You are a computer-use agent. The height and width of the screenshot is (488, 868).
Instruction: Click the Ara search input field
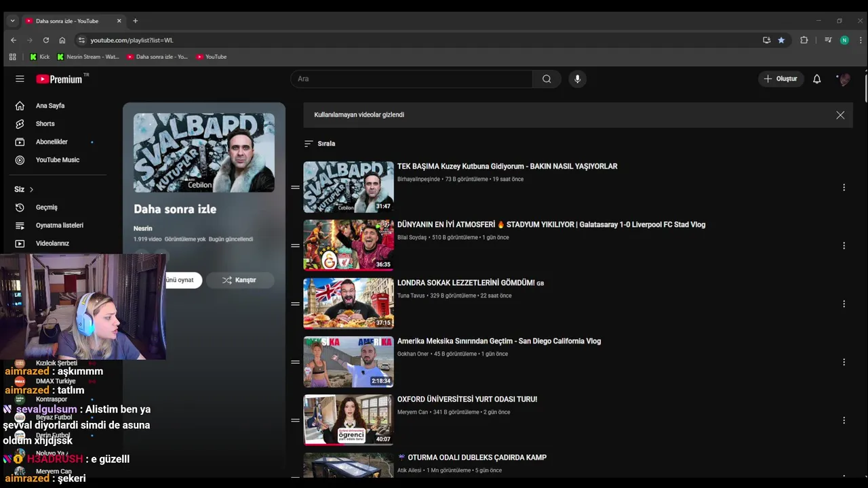coord(412,79)
